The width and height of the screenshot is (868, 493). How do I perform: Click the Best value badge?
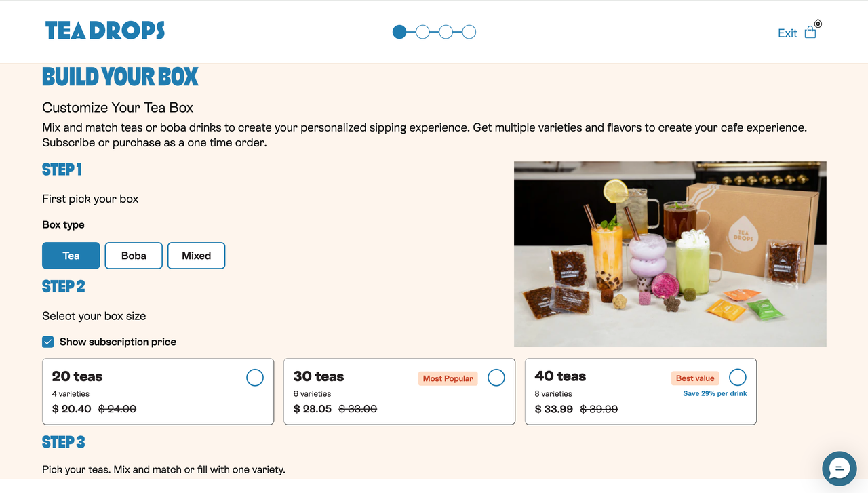tap(695, 378)
